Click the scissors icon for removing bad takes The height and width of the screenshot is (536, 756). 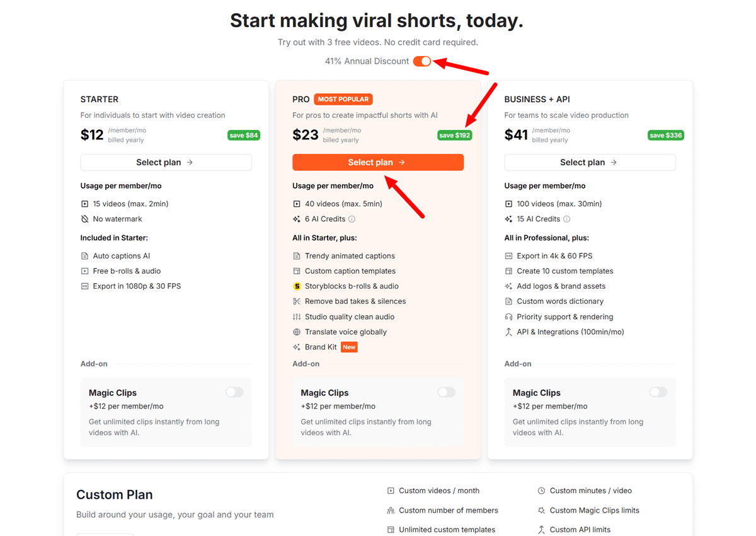click(297, 301)
